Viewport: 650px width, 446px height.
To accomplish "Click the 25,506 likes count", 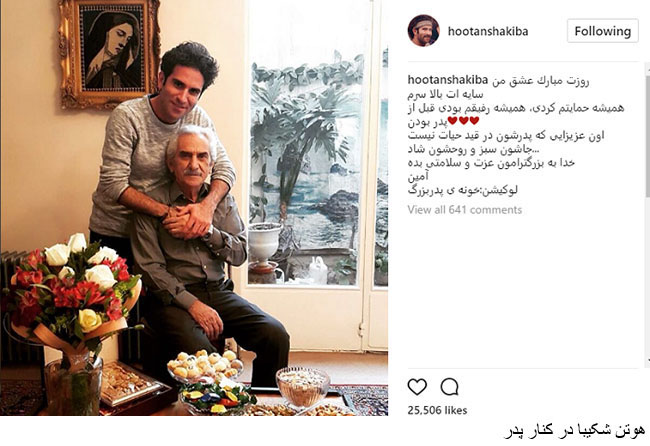I will 437,410.
